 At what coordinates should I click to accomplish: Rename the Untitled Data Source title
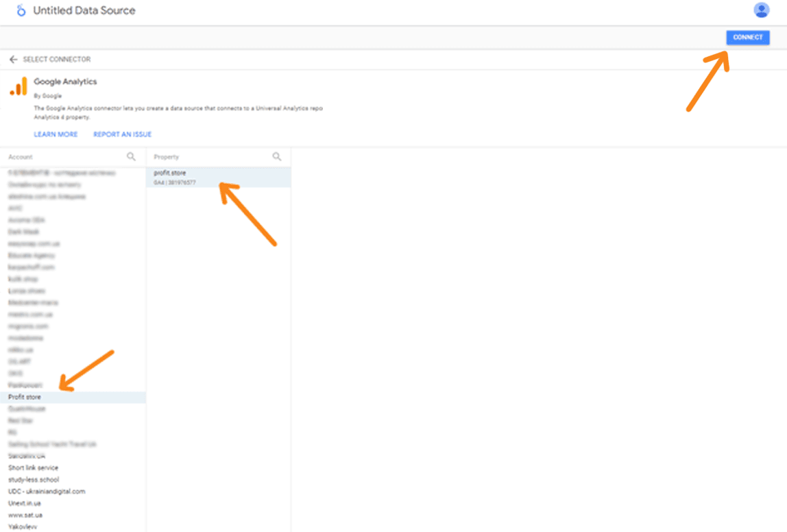pos(84,10)
